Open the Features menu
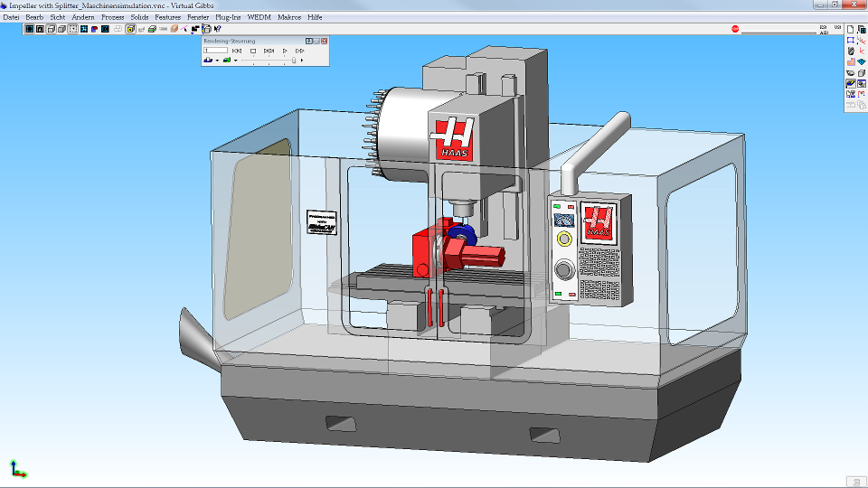This screenshot has height=488, width=868. 168,17
